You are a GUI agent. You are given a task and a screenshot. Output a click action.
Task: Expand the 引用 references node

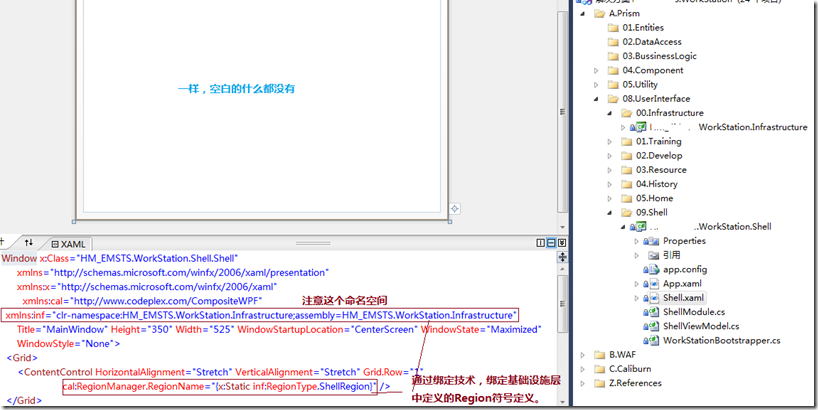636,255
